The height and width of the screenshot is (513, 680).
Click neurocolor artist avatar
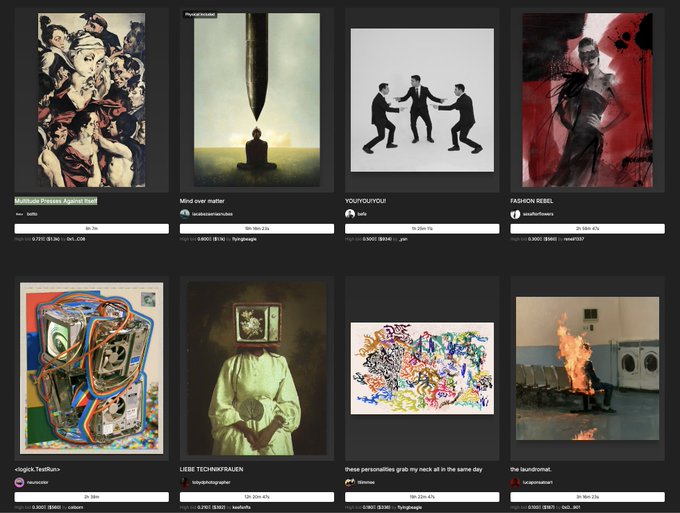[x=20, y=482]
